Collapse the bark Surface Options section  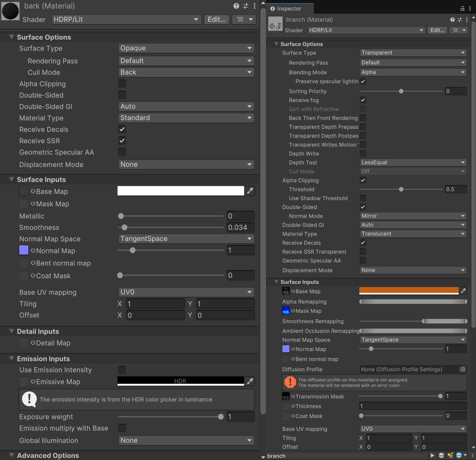tap(11, 37)
